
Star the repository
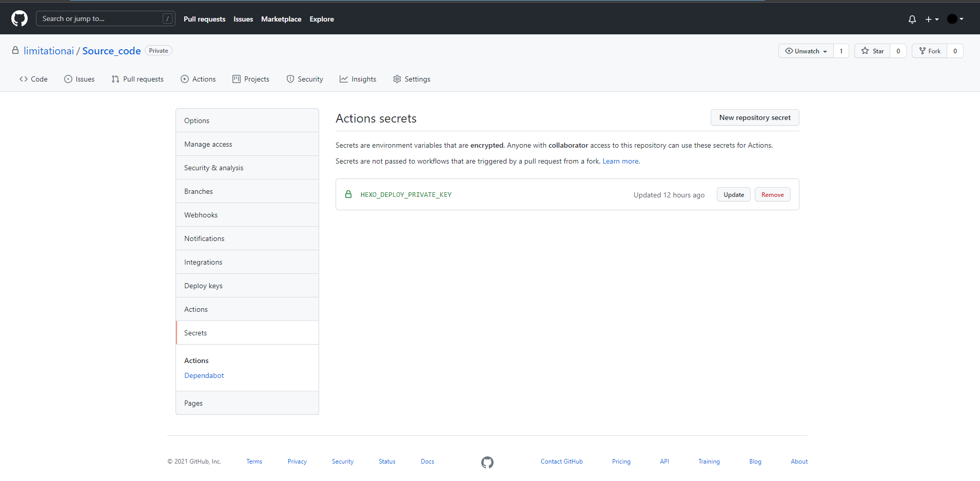(x=872, y=51)
